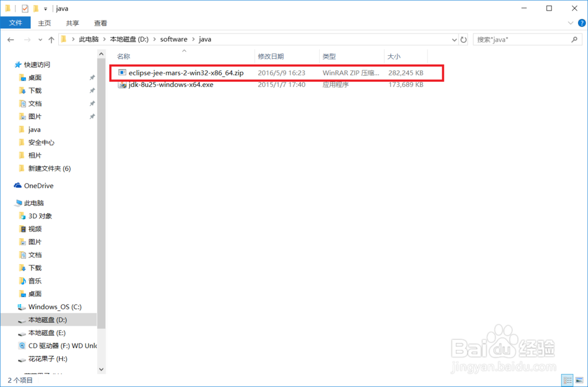
Task: Click the 快速访问 star icon
Action: coord(18,65)
